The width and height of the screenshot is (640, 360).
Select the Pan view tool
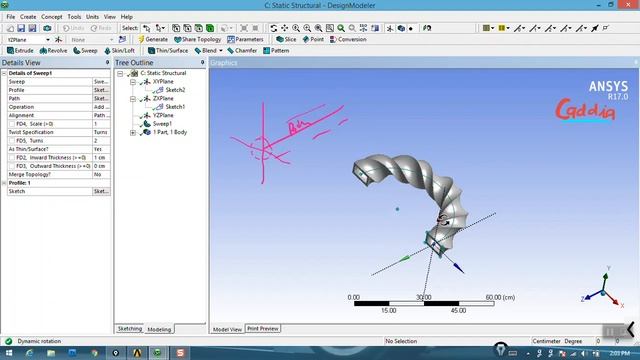pos(284,28)
